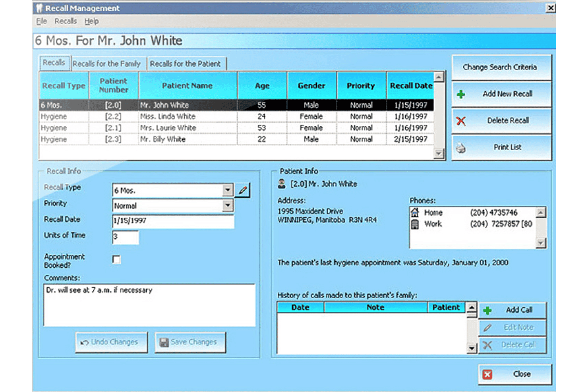Click the recall list scroll-up arrow
The image size is (588, 392).
coord(439,77)
